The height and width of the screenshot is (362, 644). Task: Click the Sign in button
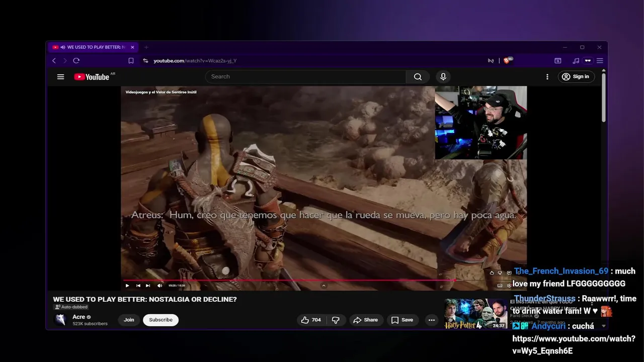[576, 76]
